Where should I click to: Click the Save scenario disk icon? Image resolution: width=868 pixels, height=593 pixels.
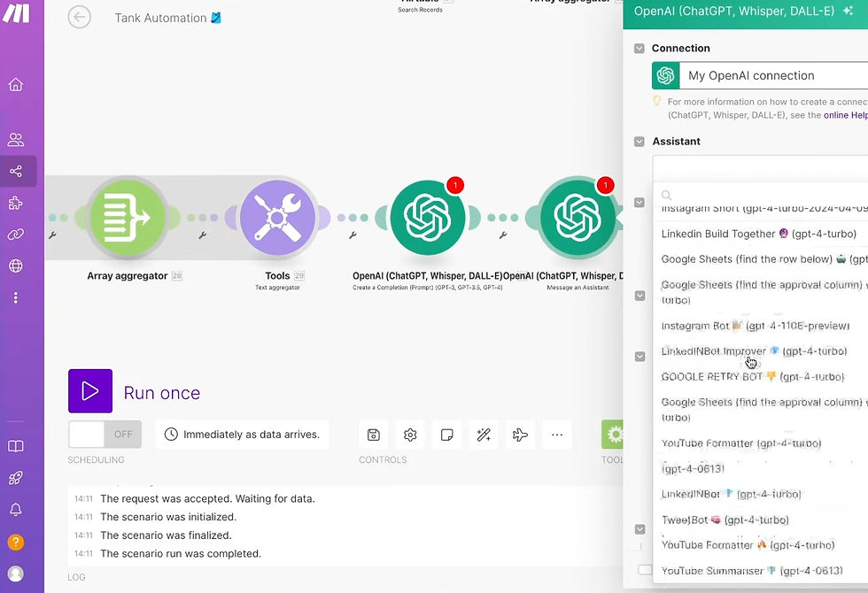(374, 435)
